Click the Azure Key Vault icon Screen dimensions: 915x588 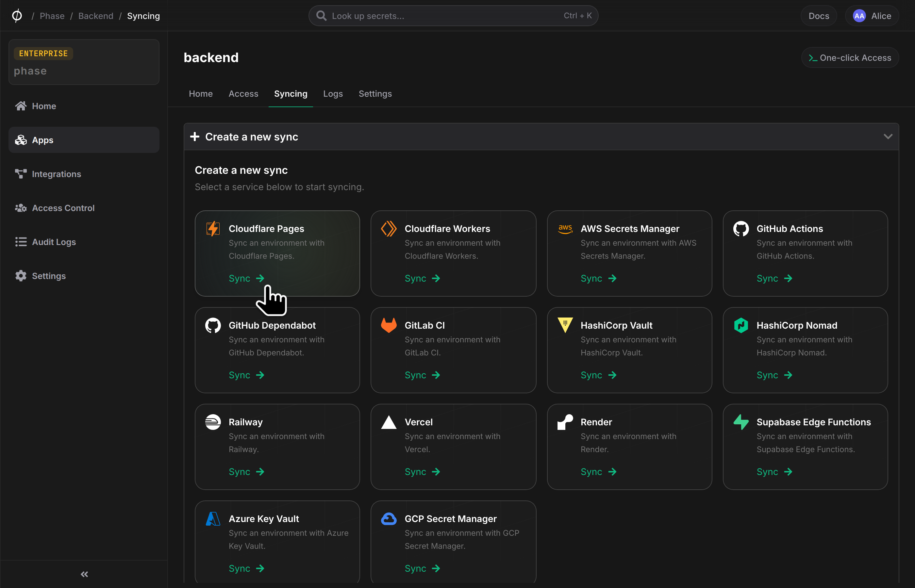point(213,518)
